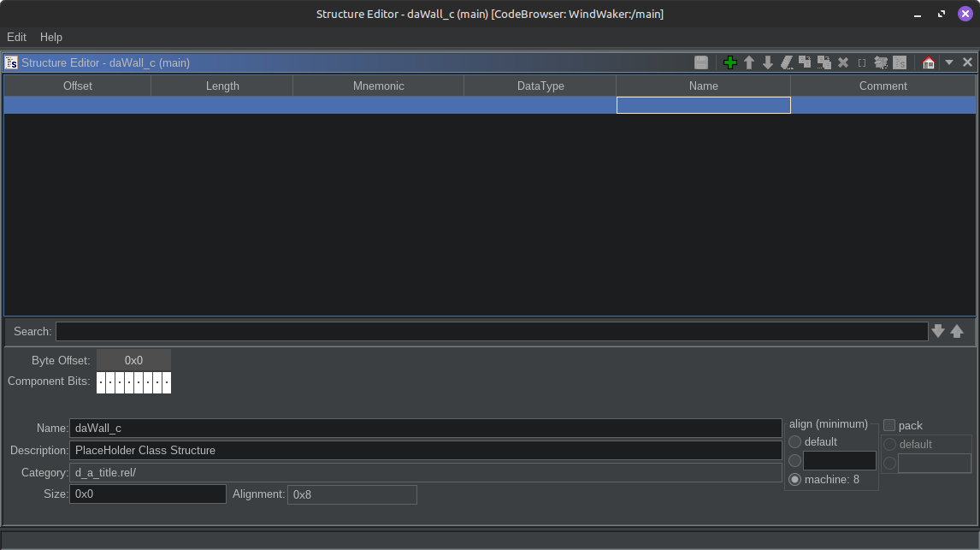Click the green plus insert-component icon
This screenshot has height=550, width=980.
(730, 62)
